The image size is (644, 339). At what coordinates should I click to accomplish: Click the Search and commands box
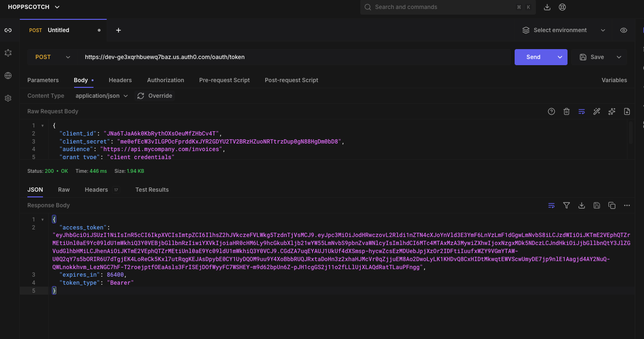coord(448,7)
